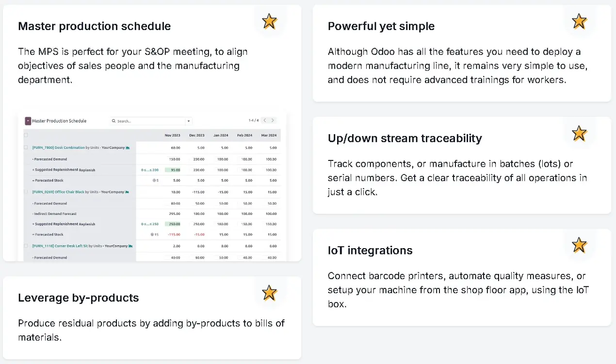The height and width of the screenshot is (364, 616).
Task: Click the IoT integrations star icon
Action: [579, 245]
